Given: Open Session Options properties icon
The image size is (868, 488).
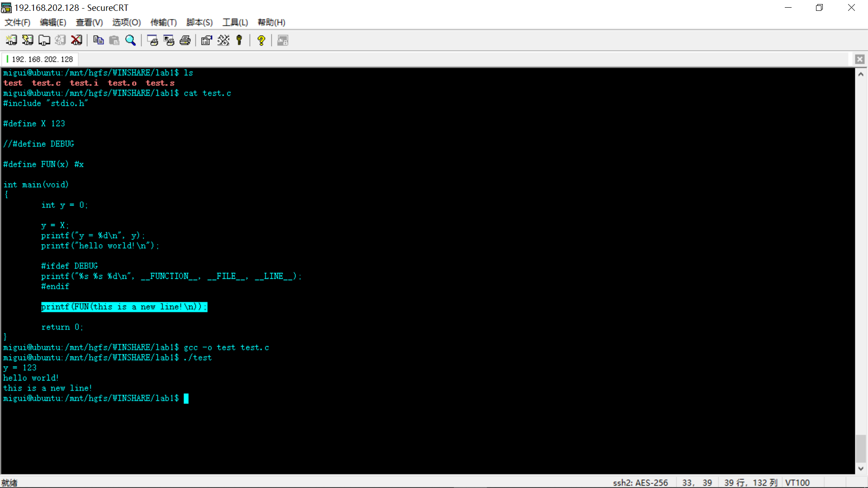Looking at the screenshot, I should [x=207, y=40].
